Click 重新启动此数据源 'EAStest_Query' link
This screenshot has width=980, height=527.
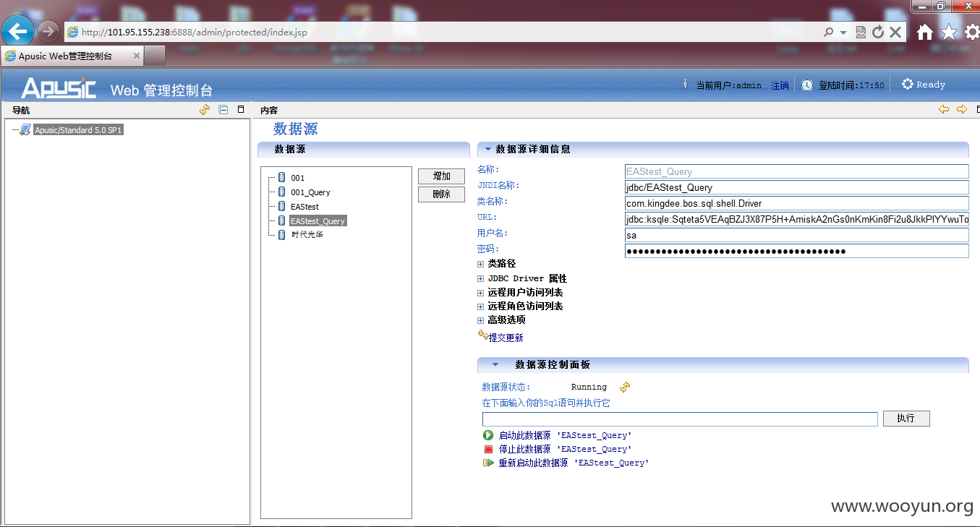[x=574, y=463]
